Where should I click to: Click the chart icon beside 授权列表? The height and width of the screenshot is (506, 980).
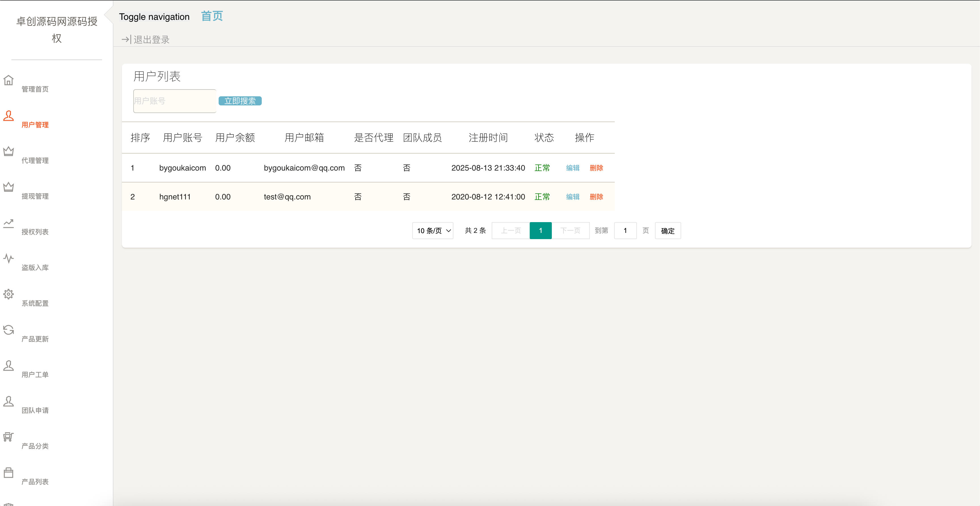coord(9,223)
